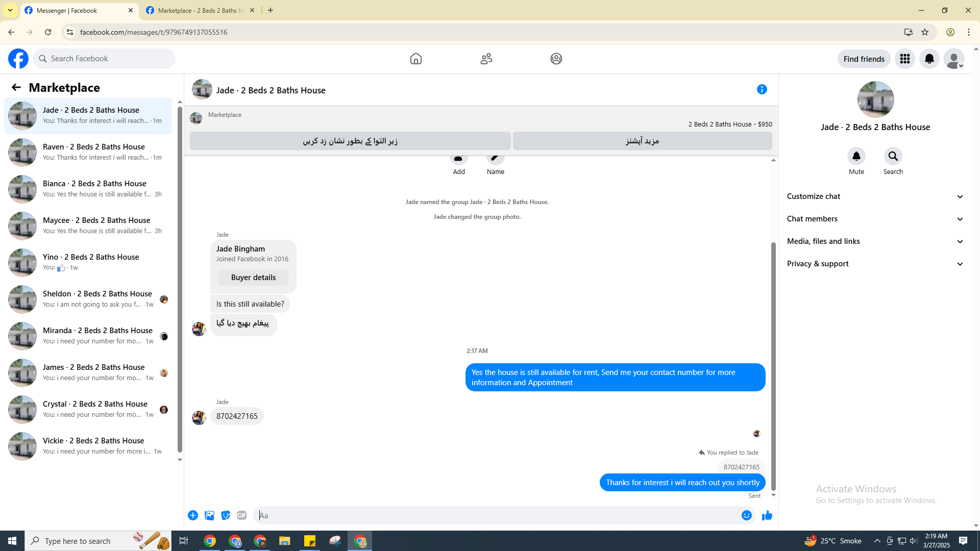
Task: Expand Privacy & support section
Action: [x=875, y=264]
